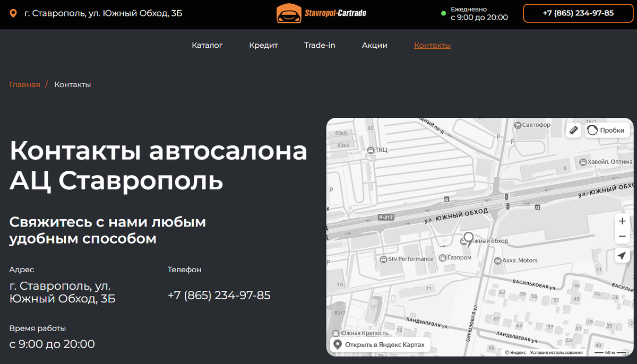
Task: Select the Газпром fuel station icon
Action: point(442,258)
